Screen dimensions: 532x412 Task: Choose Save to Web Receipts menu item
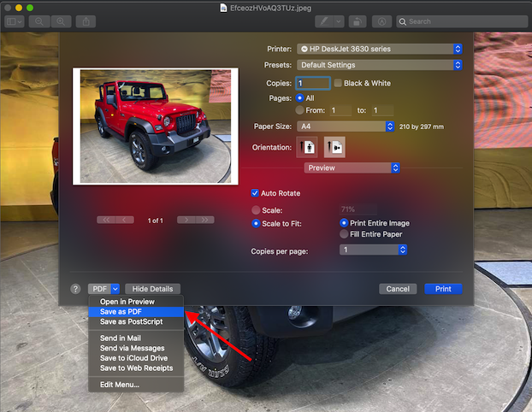click(136, 368)
